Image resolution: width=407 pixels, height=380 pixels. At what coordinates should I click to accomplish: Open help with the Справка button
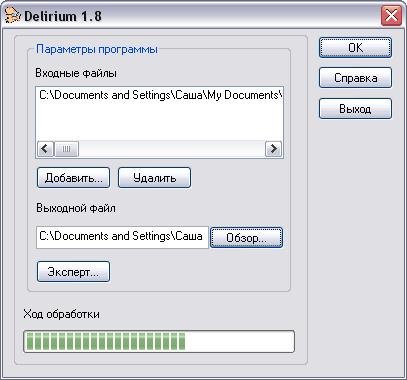tap(355, 78)
